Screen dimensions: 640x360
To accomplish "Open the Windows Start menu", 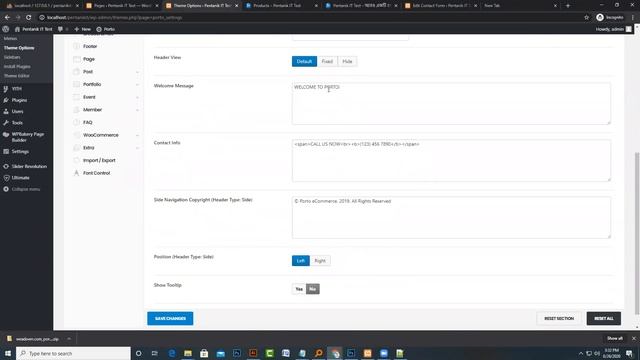I will pos(8,353).
